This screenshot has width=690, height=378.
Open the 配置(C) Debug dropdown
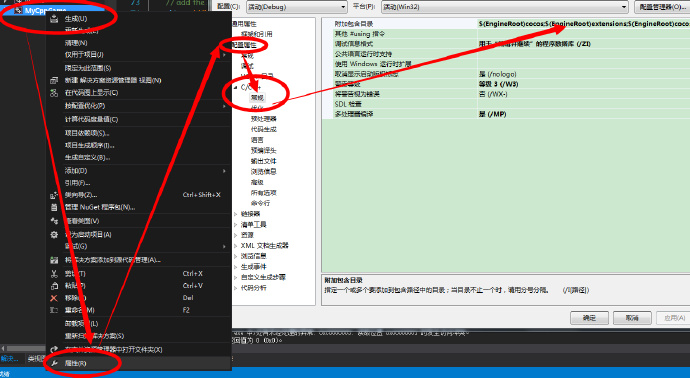(296, 7)
